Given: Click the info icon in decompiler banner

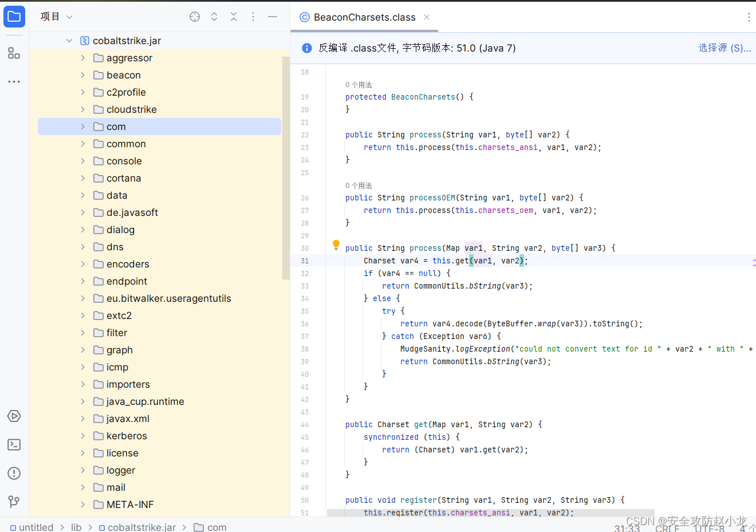Looking at the screenshot, I should [307, 48].
